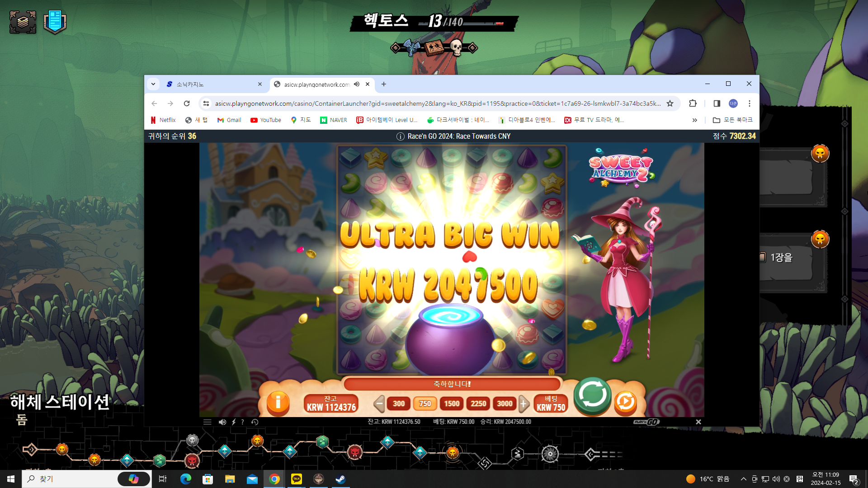
Task: Open the Chrome profile avatar
Action: pyautogui.click(x=733, y=103)
